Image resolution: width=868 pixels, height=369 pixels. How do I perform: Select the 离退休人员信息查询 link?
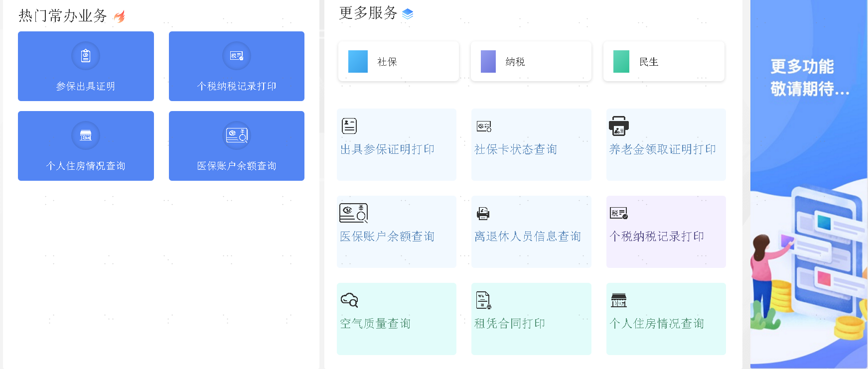coord(528,237)
